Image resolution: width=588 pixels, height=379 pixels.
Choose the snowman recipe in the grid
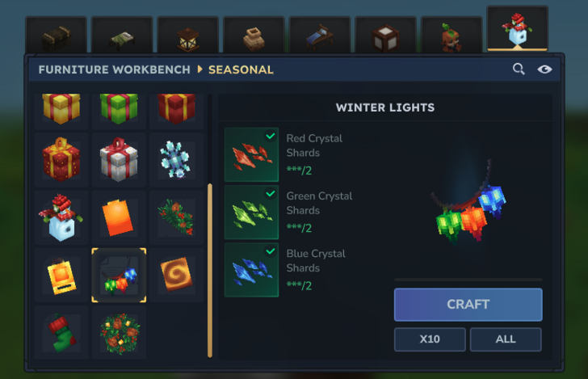tap(61, 217)
